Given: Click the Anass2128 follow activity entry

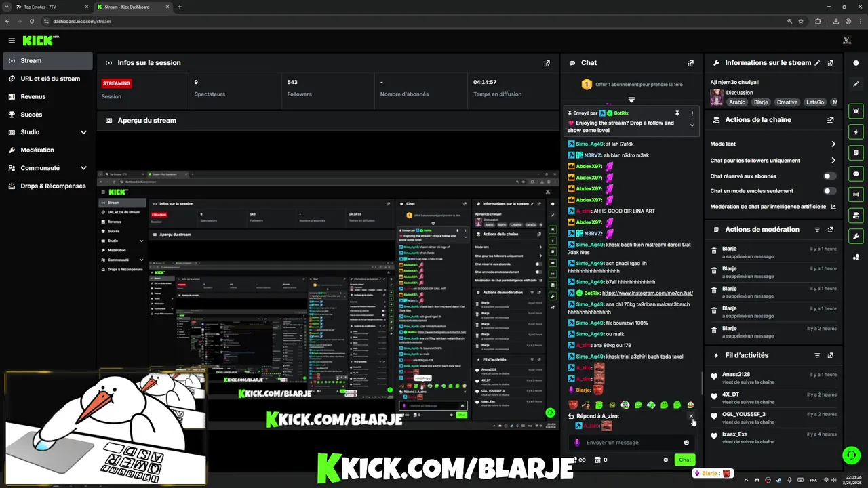Looking at the screenshot, I should click(x=773, y=378).
